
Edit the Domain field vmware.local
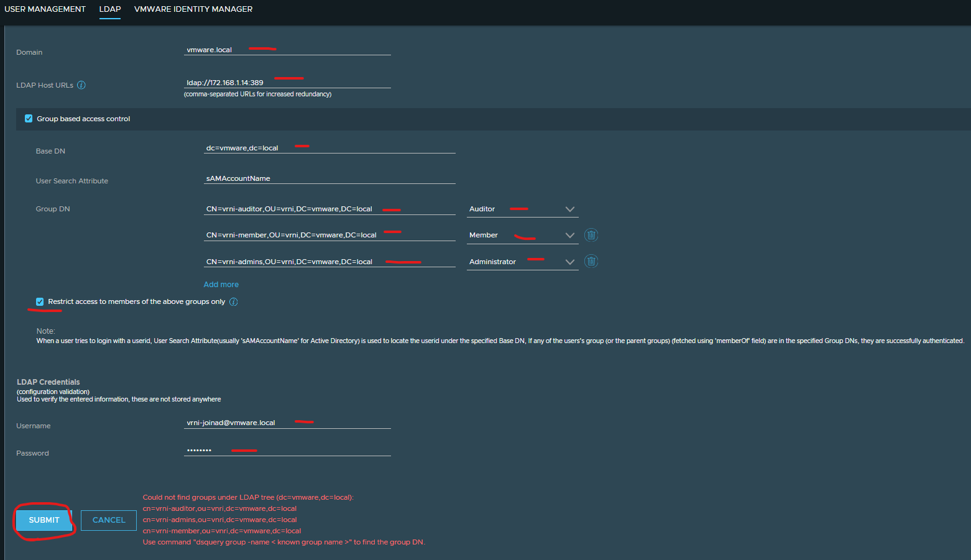(x=287, y=50)
